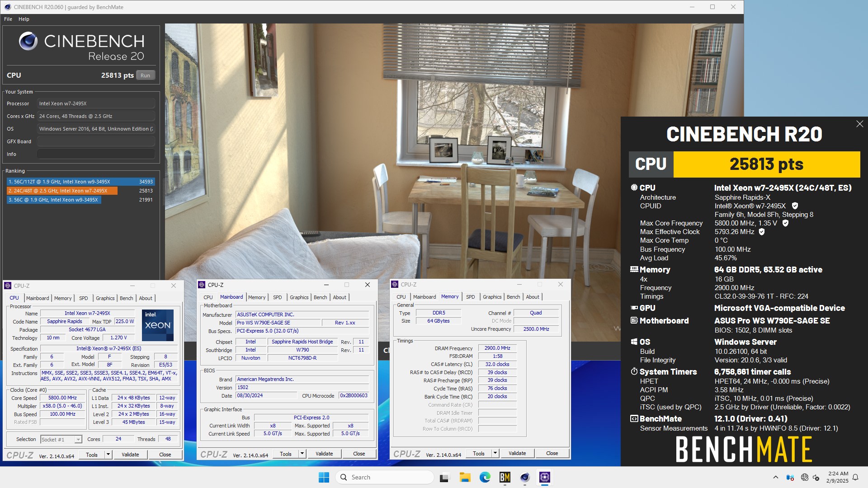Open Tools dropdown arrow in Mainboard window

click(x=302, y=454)
